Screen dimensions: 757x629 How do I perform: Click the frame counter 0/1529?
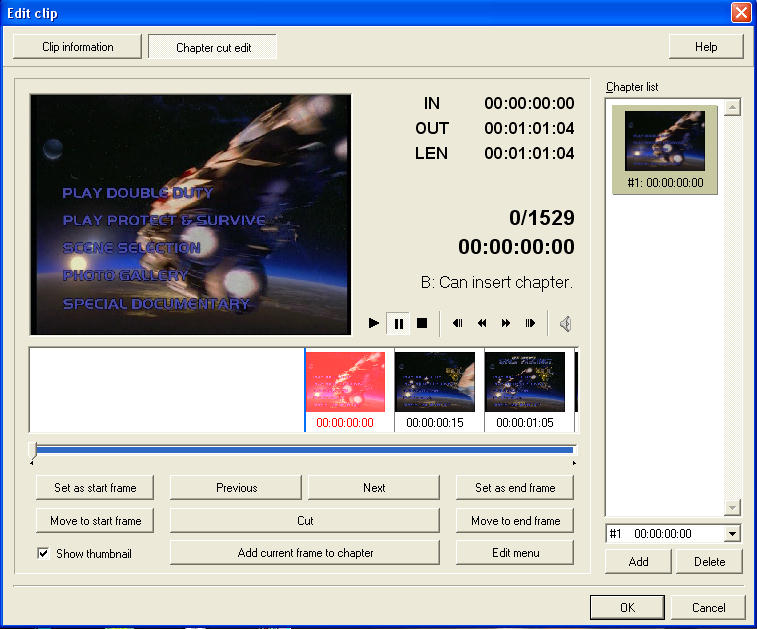[542, 218]
